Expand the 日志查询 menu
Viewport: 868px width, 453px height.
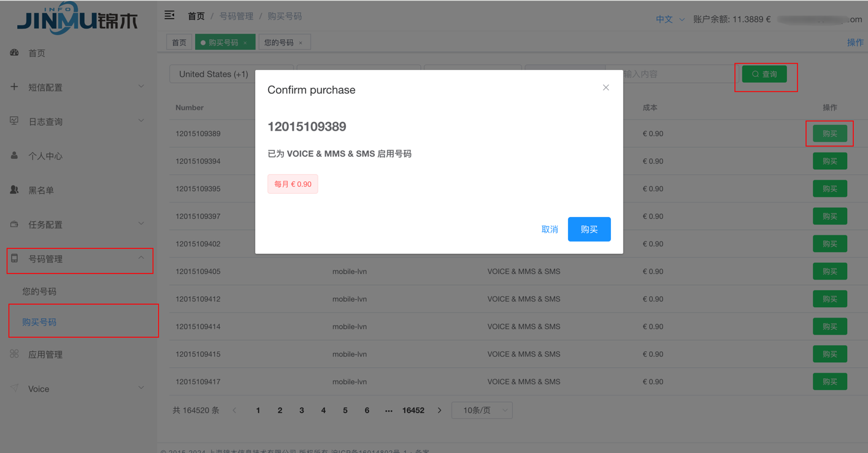[x=141, y=121]
